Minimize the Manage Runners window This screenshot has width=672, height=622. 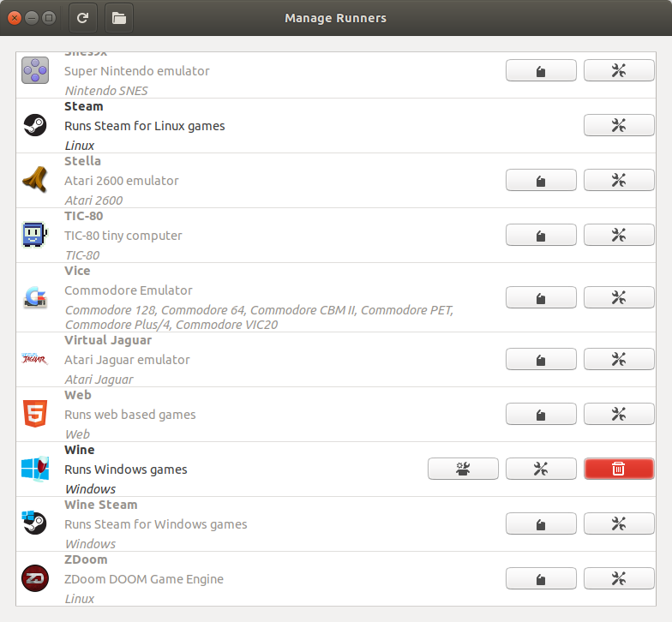(32, 18)
